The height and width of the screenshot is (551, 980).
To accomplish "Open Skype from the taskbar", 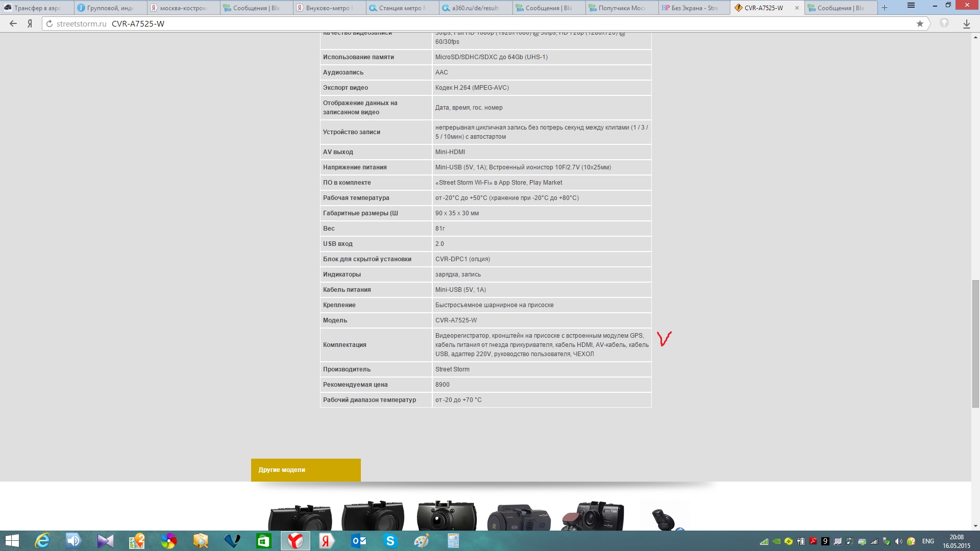I will (x=390, y=541).
